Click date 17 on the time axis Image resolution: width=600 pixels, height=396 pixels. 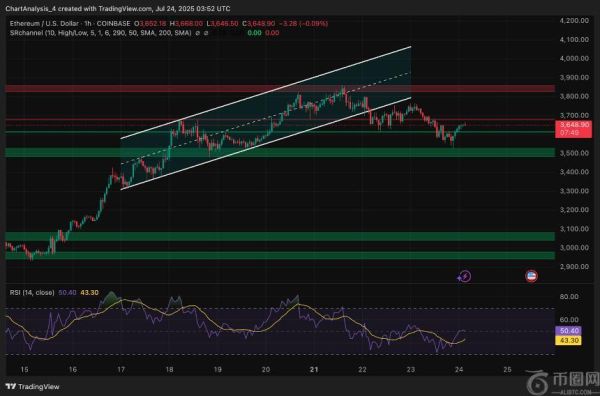[121, 370]
